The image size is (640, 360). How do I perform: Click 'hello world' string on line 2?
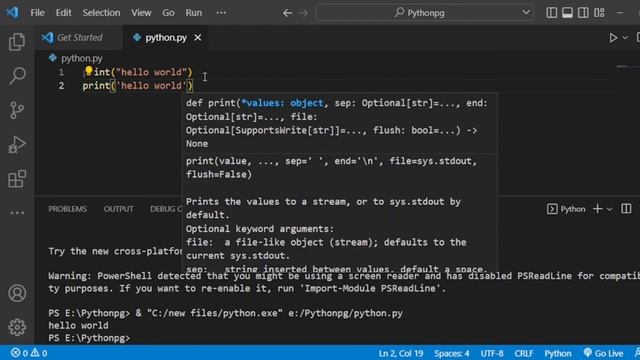pyautogui.click(x=151, y=86)
